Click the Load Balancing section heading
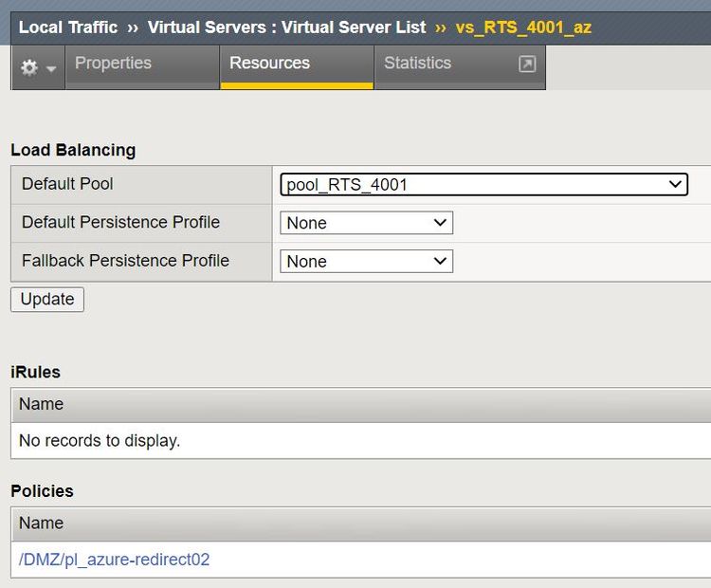711x588 pixels. pos(73,150)
